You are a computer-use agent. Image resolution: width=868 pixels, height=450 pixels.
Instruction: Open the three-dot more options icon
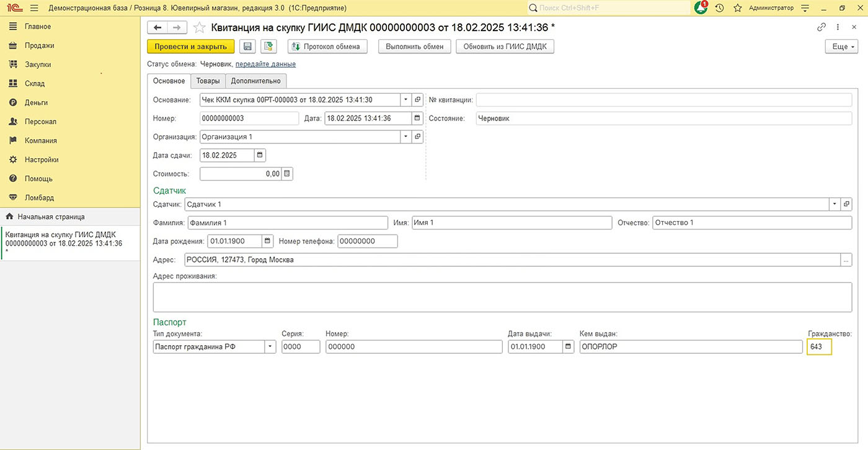[838, 27]
